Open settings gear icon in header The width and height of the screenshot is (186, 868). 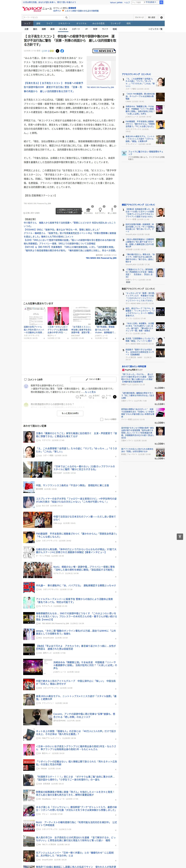point(161,17)
